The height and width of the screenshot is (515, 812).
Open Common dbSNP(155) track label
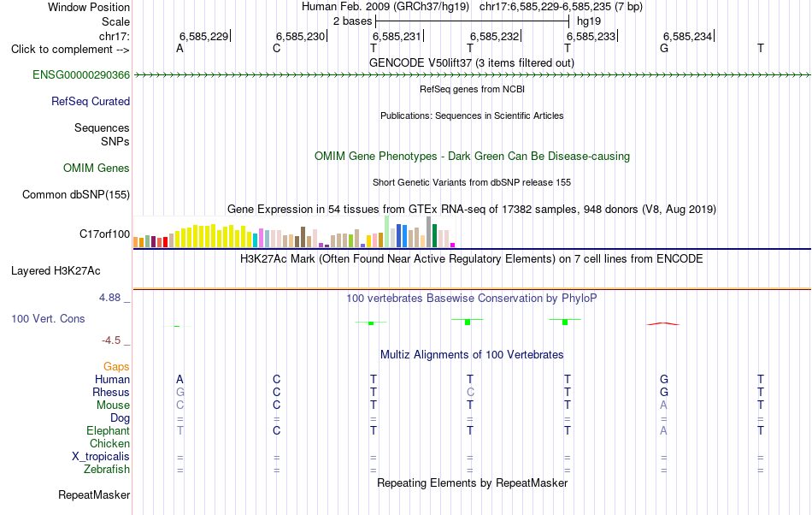pos(76,194)
